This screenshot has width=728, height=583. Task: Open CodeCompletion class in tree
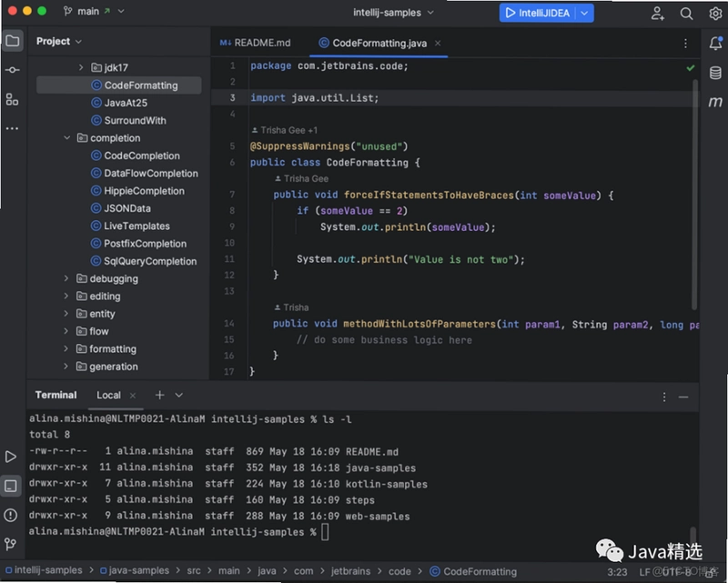click(x=135, y=156)
